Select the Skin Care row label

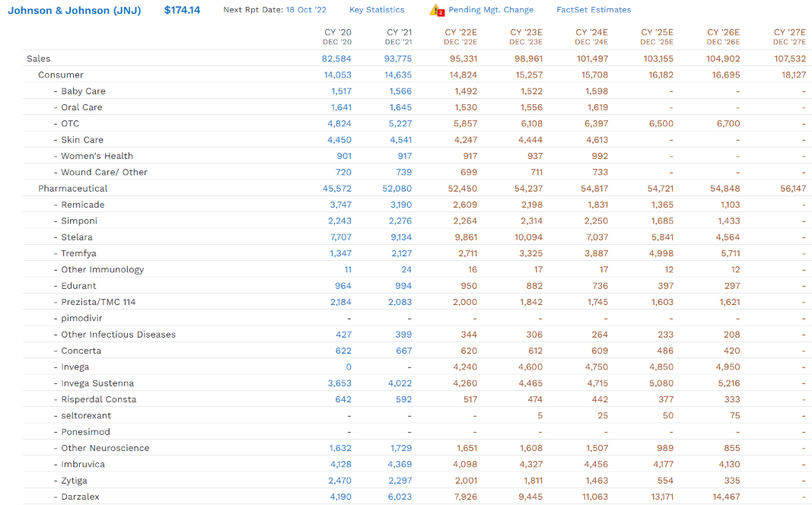(x=82, y=140)
